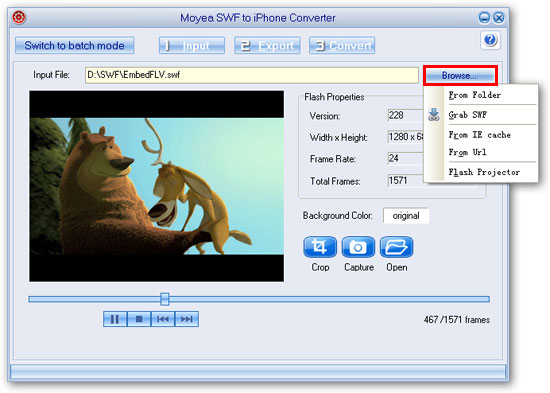Click the Background Color original swatch
550x393 pixels.
click(406, 215)
